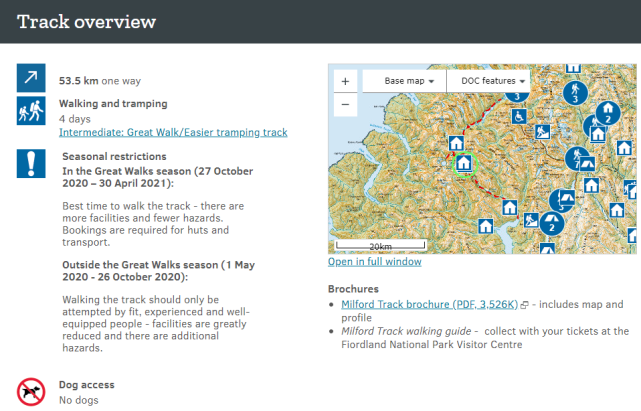Viewport: 641px width, 411px height.
Task: Click the no dogs icon
Action: (30, 391)
